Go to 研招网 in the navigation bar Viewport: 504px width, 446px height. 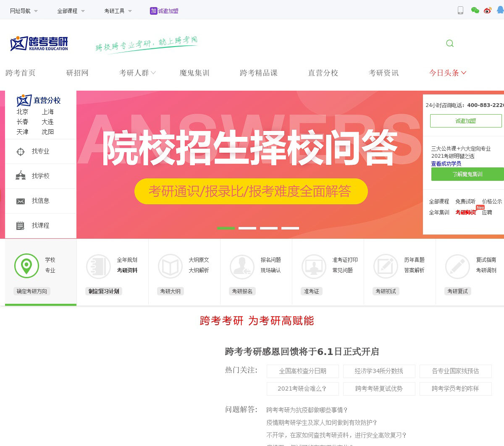(78, 73)
